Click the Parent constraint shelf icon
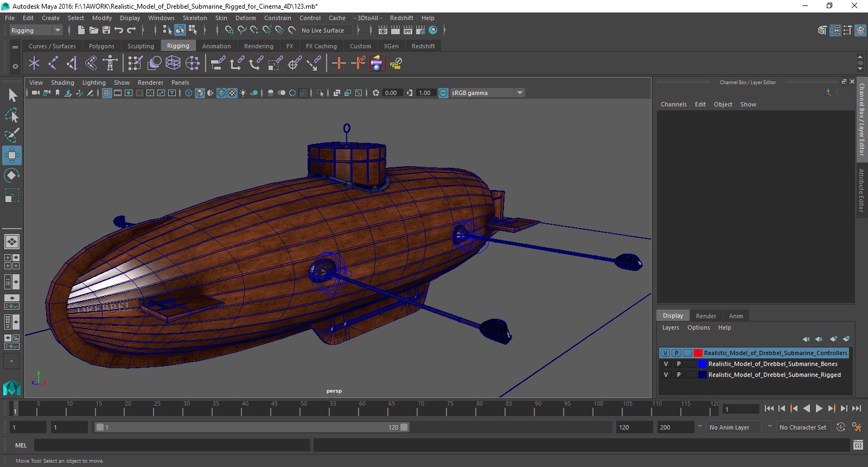The image size is (868, 467). (218, 64)
